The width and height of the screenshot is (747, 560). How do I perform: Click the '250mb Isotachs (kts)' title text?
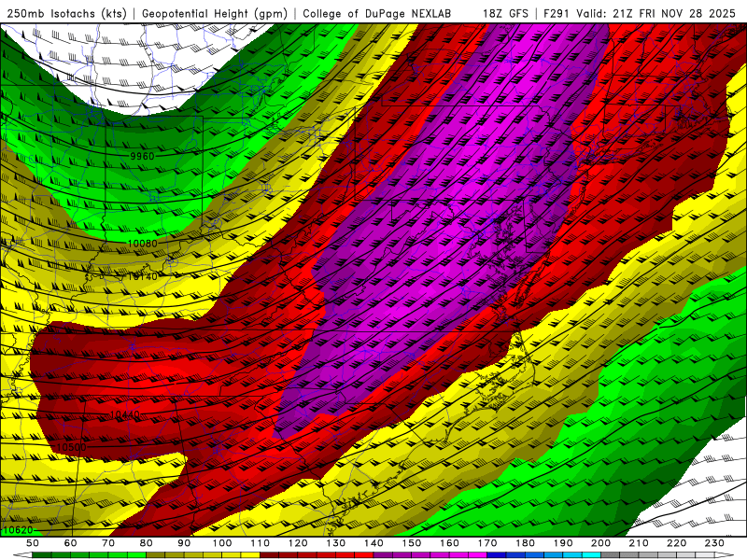click(67, 14)
